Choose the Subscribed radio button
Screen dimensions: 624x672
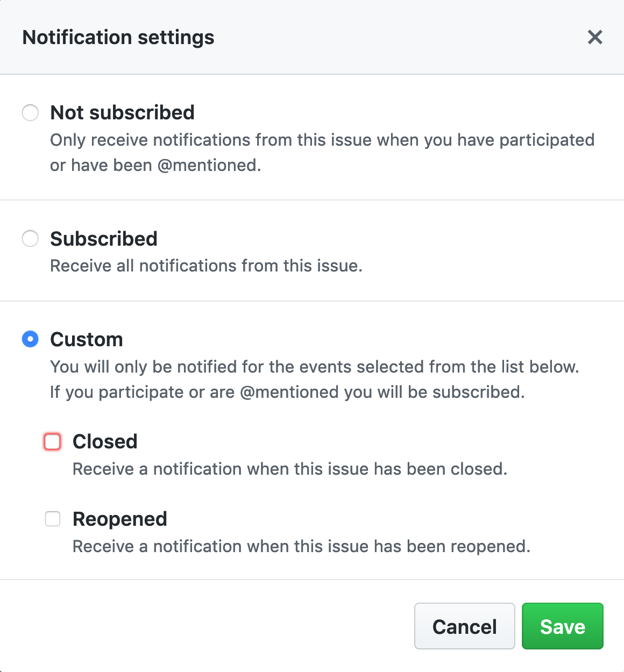(x=30, y=239)
